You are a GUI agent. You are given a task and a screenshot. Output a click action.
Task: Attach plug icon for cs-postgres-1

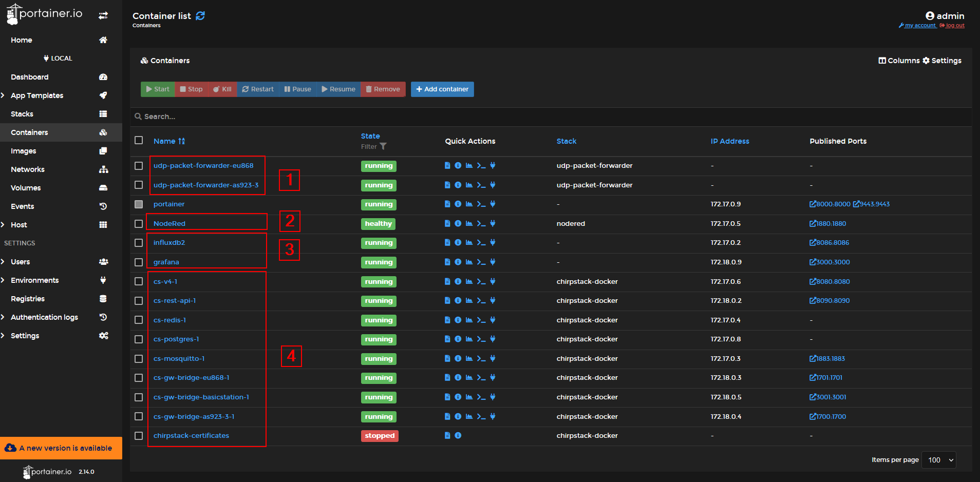pyautogui.click(x=493, y=339)
